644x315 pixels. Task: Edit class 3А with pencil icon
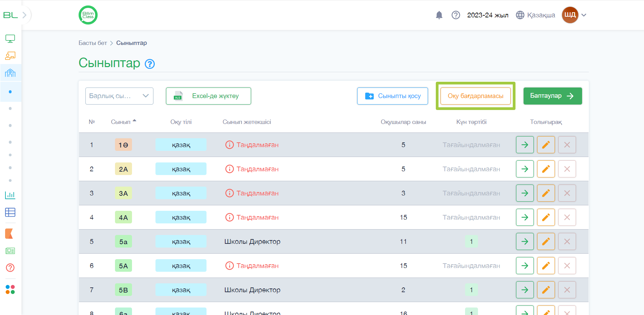click(546, 193)
